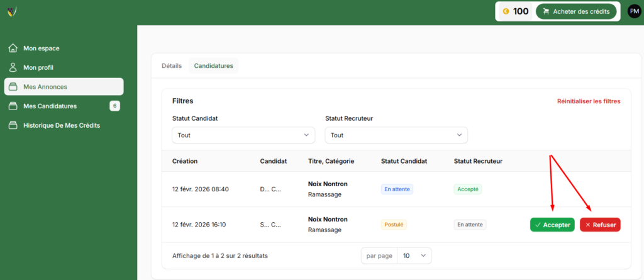Click Réinitialiser les filtres link
This screenshot has height=280, width=644.
[589, 101]
